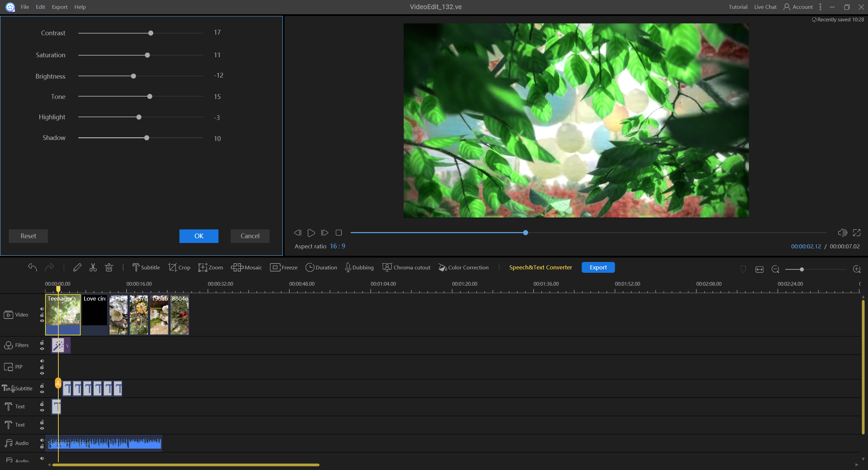Open the three-dot settings menu
868x470 pixels.
[x=820, y=7]
